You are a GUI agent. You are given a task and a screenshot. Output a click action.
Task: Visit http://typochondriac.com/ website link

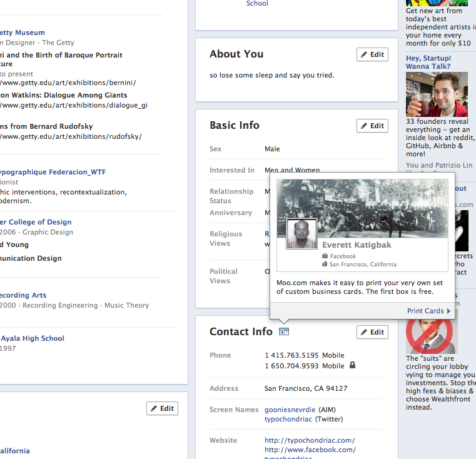coord(310,440)
